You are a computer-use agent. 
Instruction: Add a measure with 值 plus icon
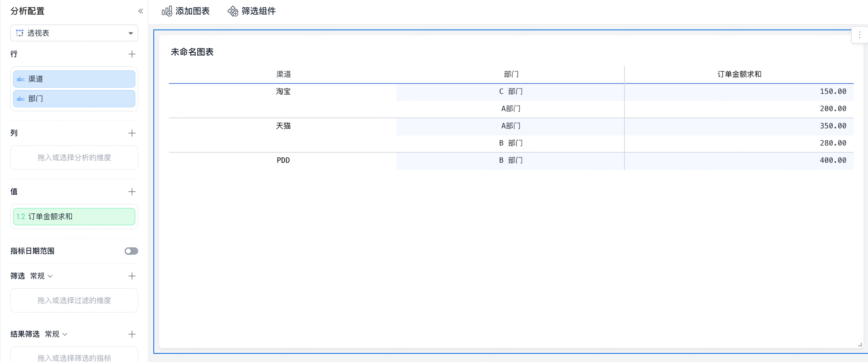tap(132, 192)
